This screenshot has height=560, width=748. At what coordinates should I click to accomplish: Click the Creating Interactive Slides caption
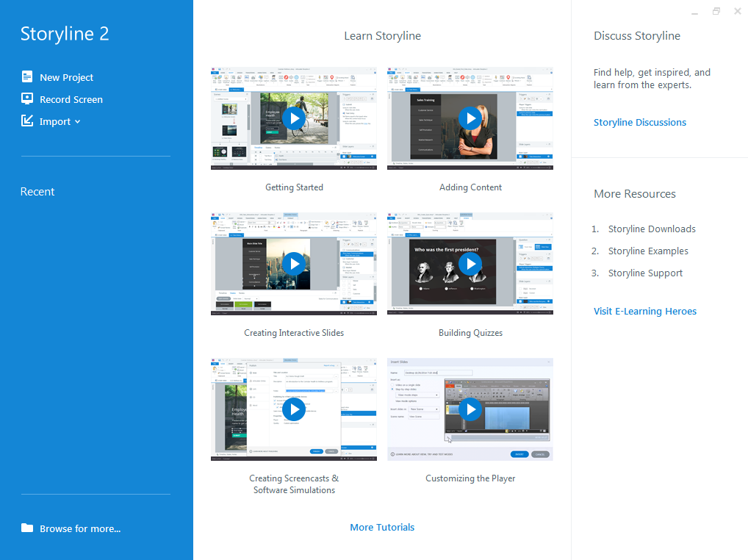pos(294,333)
